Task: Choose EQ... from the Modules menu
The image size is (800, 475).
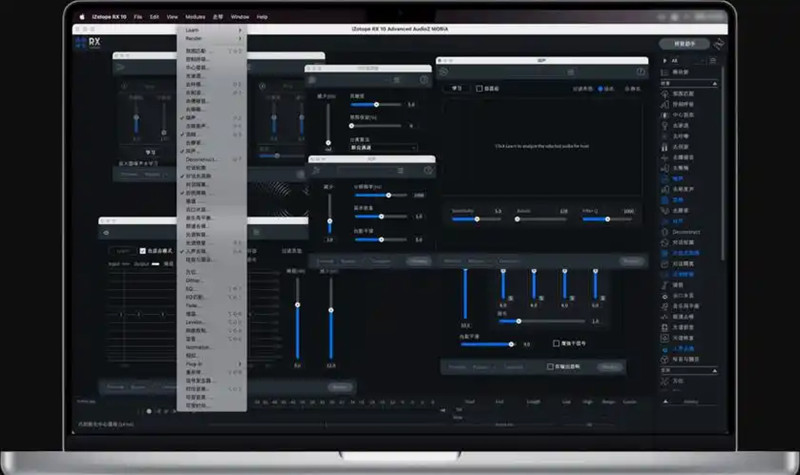Action: [x=212, y=289]
